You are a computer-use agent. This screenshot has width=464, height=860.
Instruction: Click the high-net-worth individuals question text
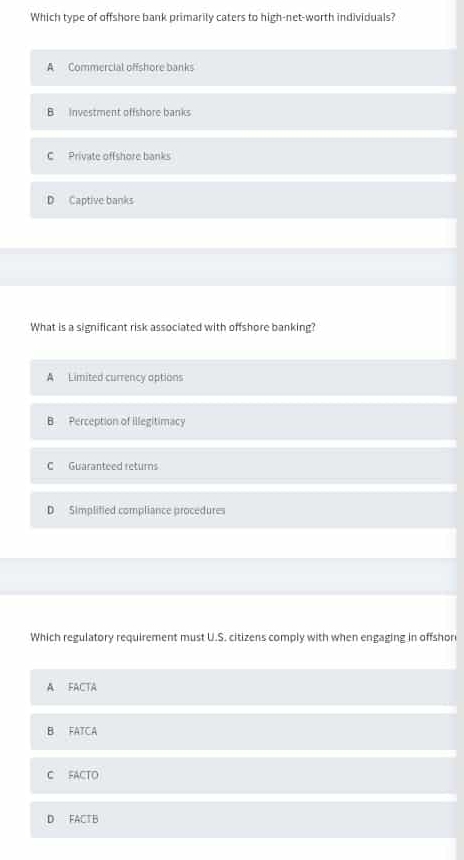click(213, 17)
